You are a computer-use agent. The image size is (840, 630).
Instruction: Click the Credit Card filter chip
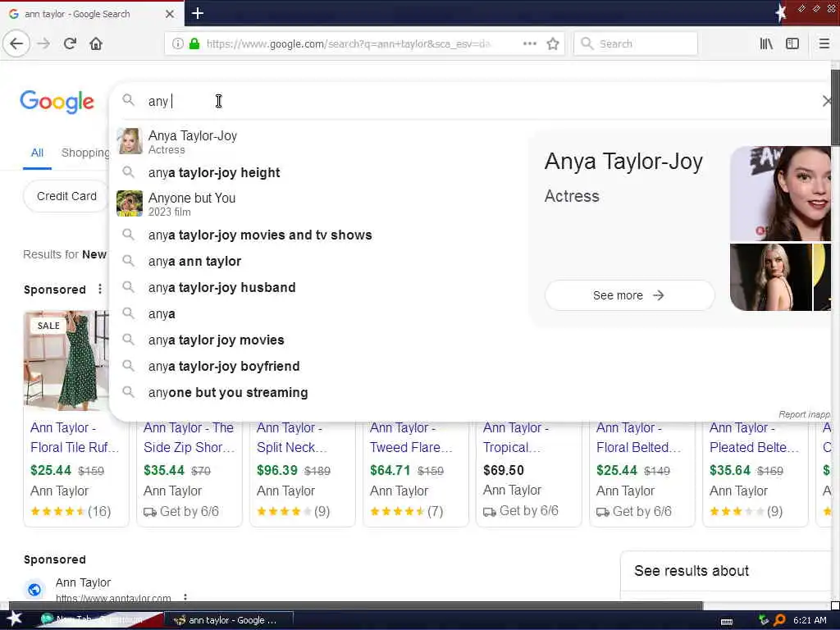tap(66, 196)
